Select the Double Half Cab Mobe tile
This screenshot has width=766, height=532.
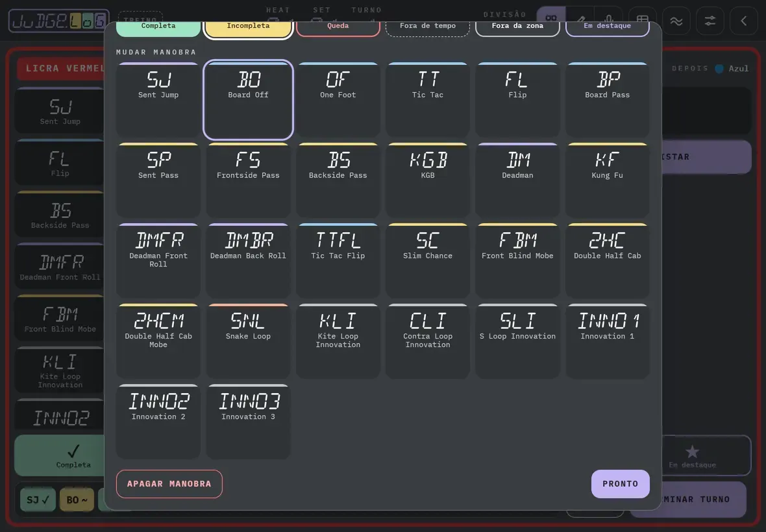158,341
